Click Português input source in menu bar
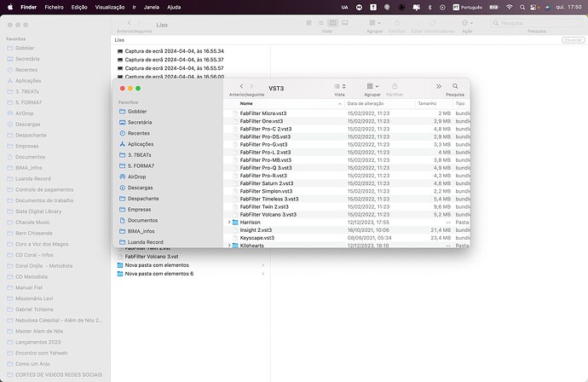 pyautogui.click(x=467, y=7)
